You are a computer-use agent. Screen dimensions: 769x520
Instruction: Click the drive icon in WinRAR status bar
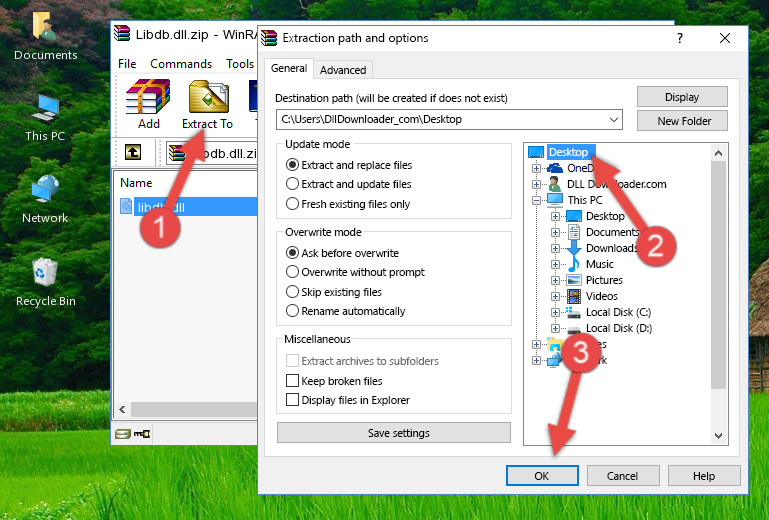pyautogui.click(x=123, y=434)
